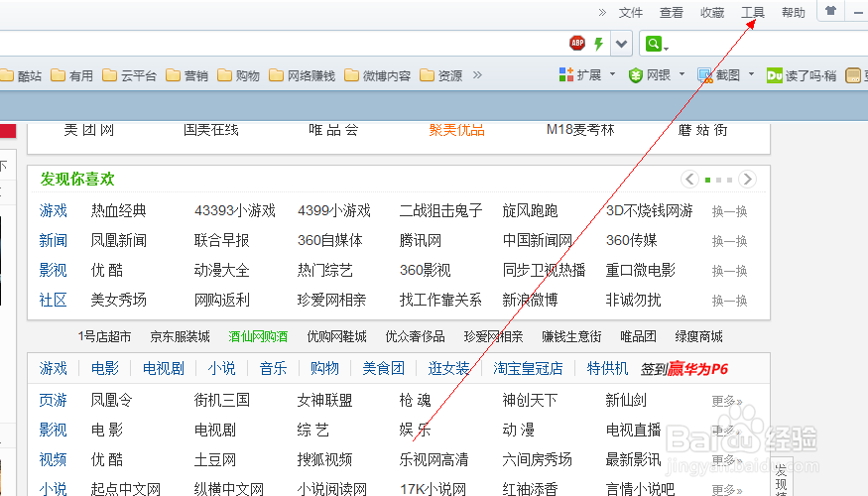Screen dimensions: 868x496
Task: Open the 京东服装城 link
Action: (x=180, y=336)
